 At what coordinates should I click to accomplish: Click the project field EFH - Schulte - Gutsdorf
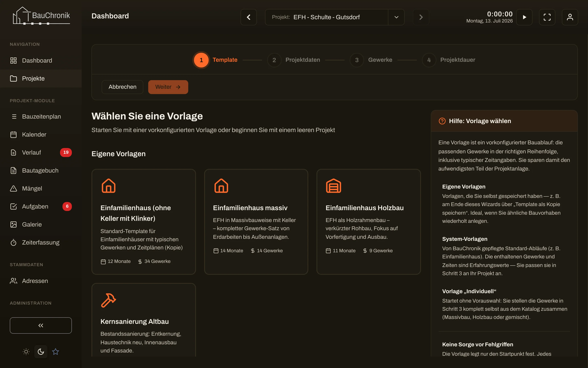[326, 17]
